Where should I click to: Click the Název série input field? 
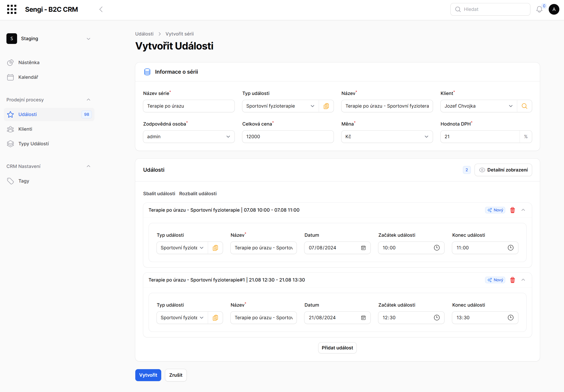pyautogui.click(x=189, y=106)
